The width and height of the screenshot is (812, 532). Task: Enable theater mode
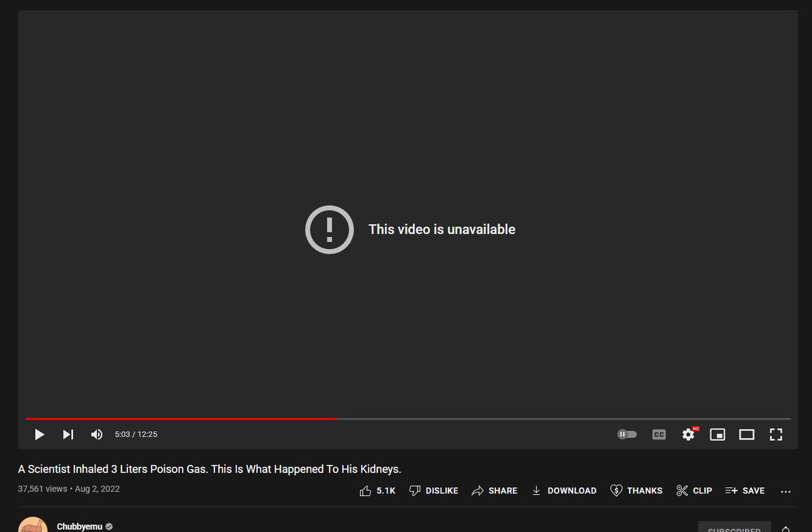pyautogui.click(x=746, y=435)
